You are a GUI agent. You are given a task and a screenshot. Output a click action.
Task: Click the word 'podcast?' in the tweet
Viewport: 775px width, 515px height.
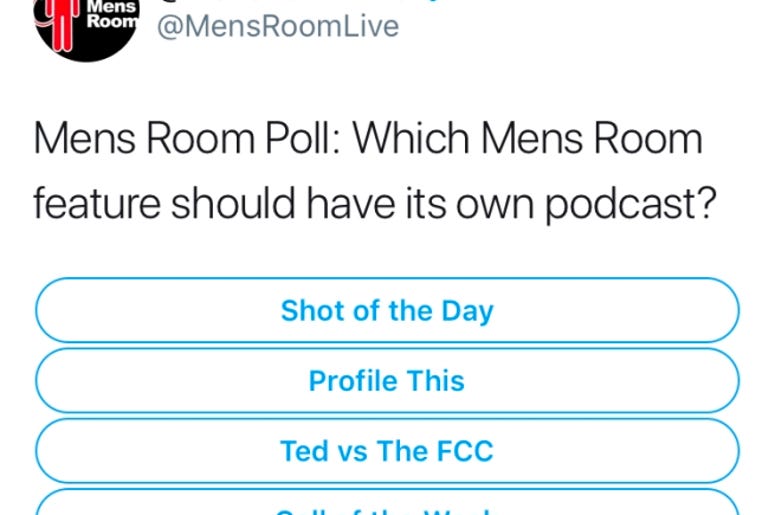point(631,205)
